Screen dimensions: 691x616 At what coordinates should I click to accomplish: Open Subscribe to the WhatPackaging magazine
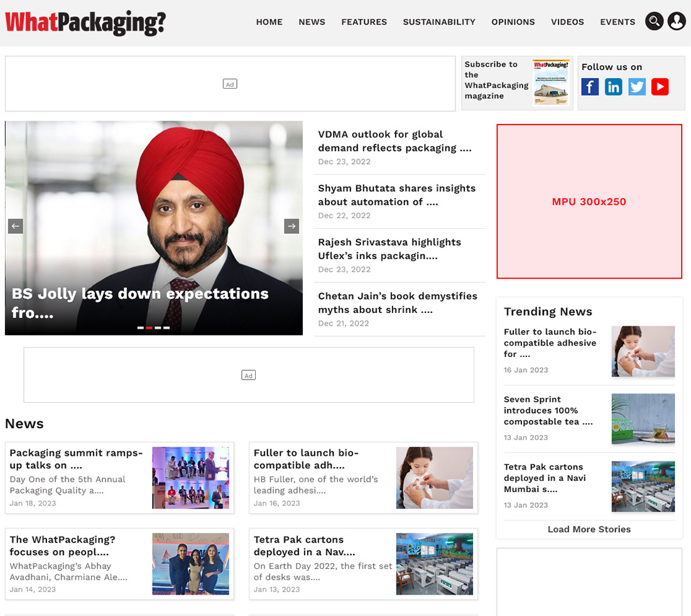496,80
